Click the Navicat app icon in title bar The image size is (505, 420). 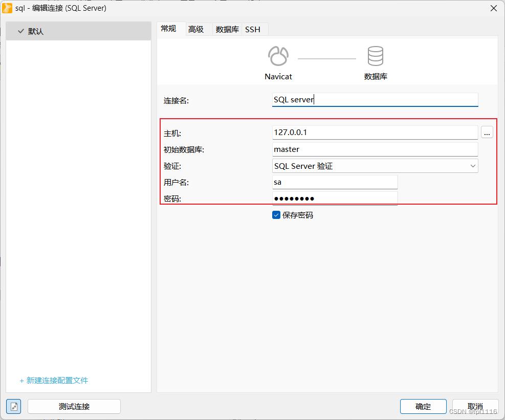tap(7, 8)
